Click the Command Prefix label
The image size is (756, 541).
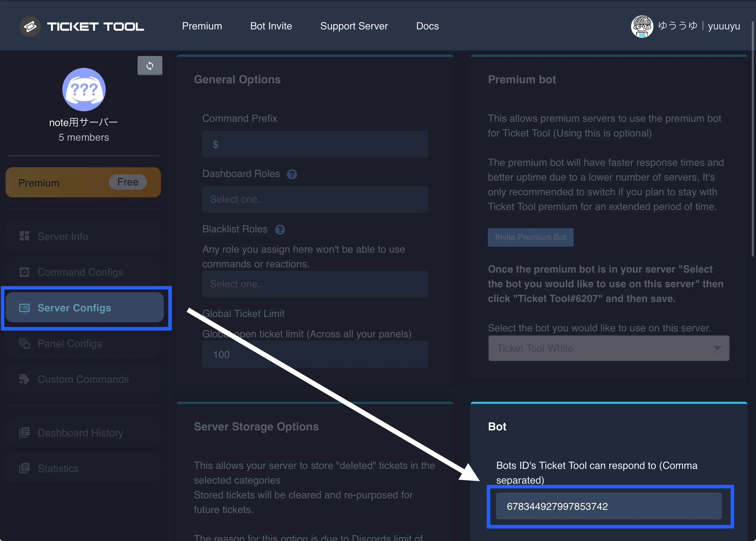coord(239,118)
